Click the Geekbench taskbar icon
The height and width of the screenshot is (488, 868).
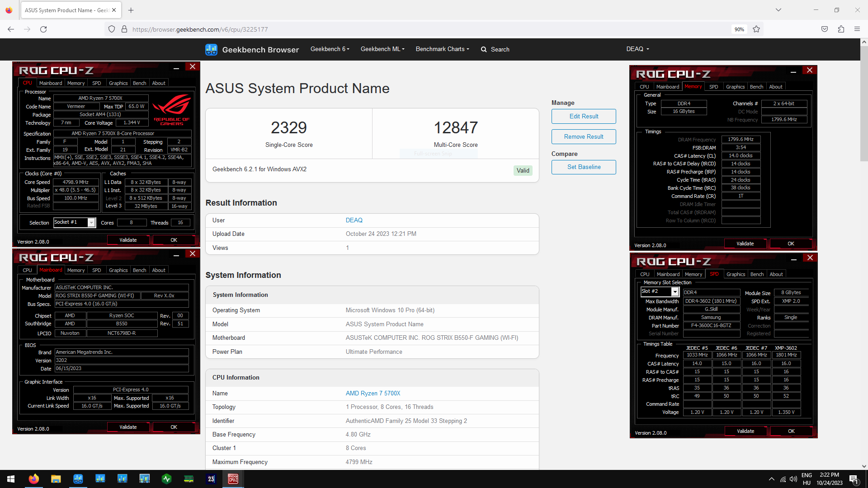(x=78, y=479)
